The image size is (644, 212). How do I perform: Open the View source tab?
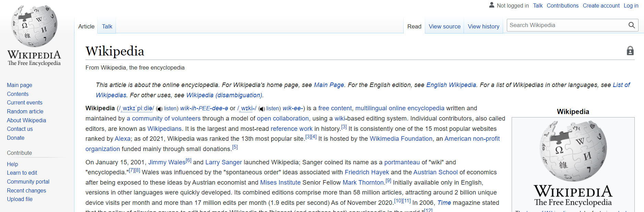coord(444,26)
